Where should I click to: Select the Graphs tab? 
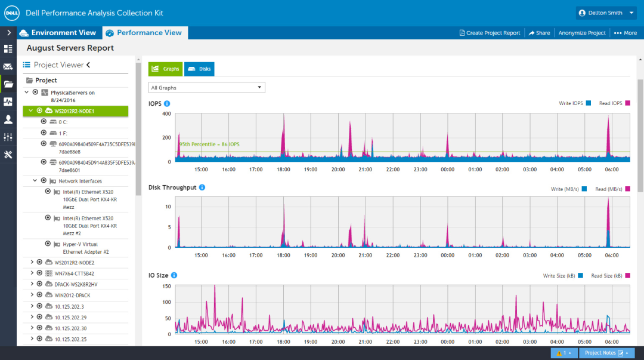(x=166, y=69)
